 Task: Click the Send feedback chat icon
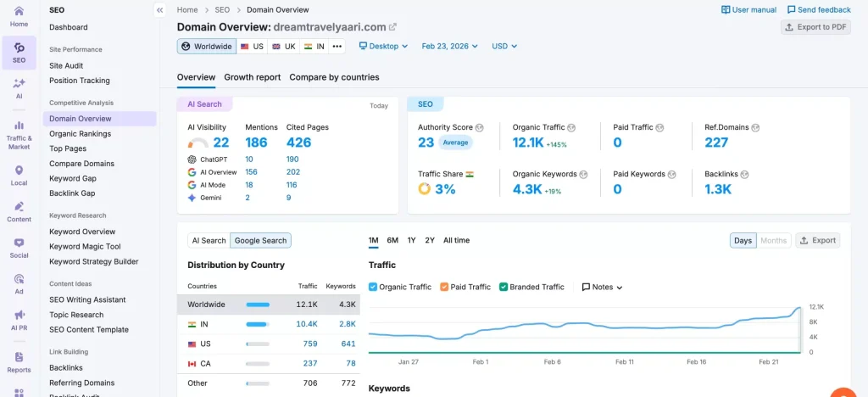(x=791, y=10)
